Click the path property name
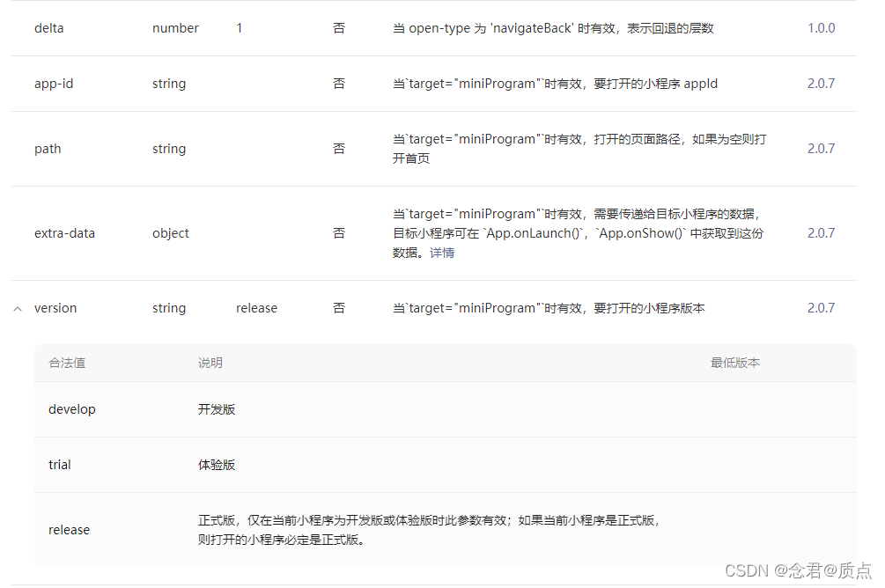This screenshot has width=885, height=588. (x=48, y=148)
